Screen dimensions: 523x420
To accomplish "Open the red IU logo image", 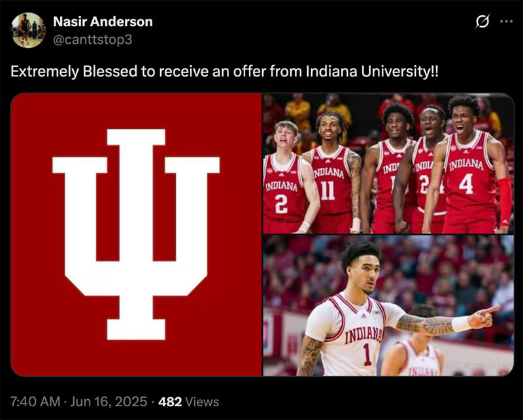I will pyautogui.click(x=136, y=234).
